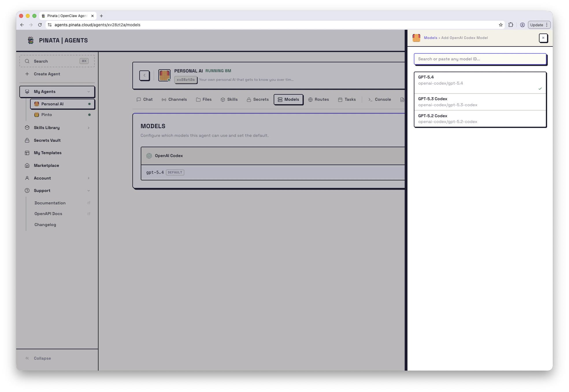Click the Marketplace storefront icon
Image resolution: width=569 pixels, height=392 pixels.
coord(27,165)
